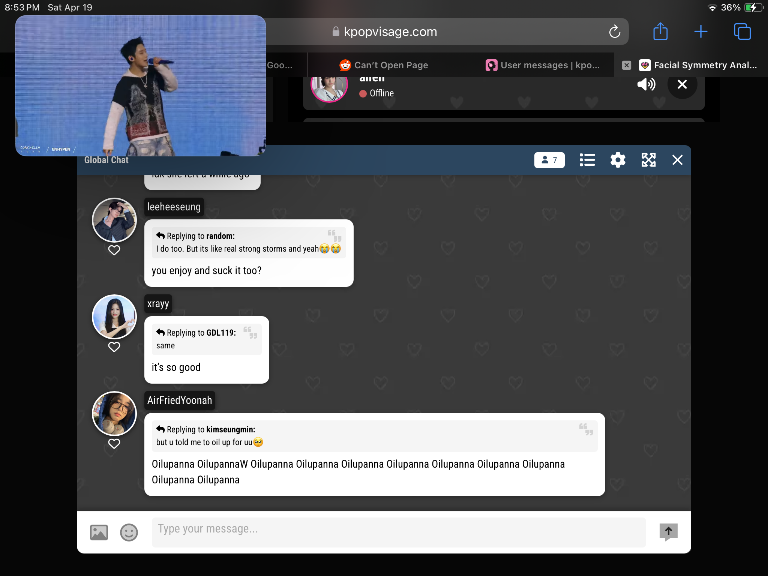The image size is (768, 576).
Task: Click the leeheeseung username label
Action: (x=174, y=207)
